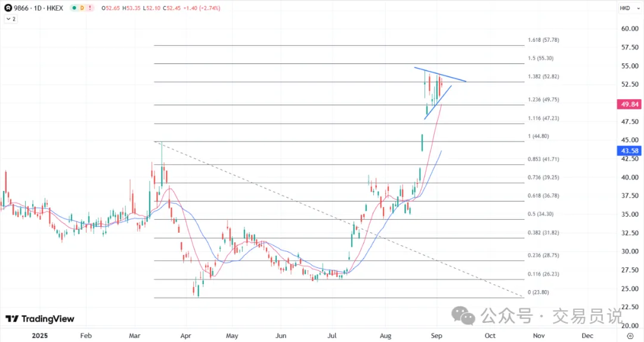644x342 pixels.
Task: Click the 60.00 price scale value
Action: click(x=629, y=29)
